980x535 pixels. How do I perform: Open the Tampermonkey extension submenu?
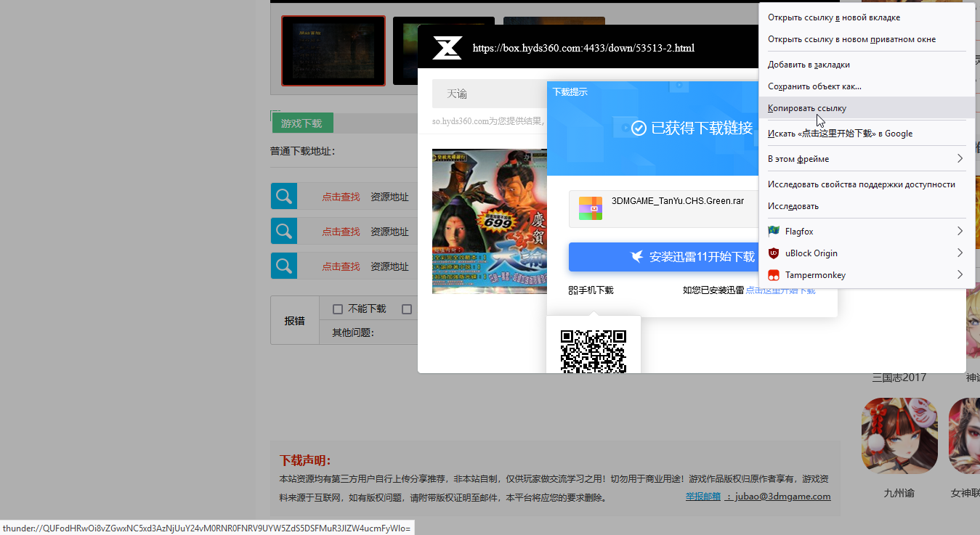coord(867,275)
